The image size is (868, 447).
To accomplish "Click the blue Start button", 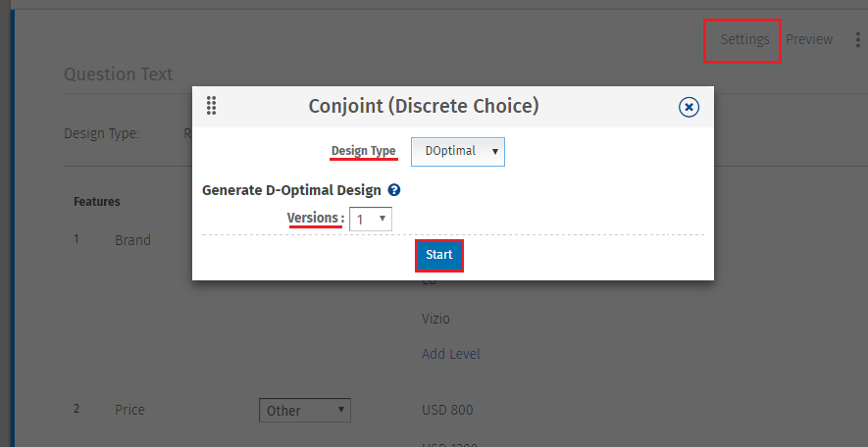I will [x=439, y=255].
